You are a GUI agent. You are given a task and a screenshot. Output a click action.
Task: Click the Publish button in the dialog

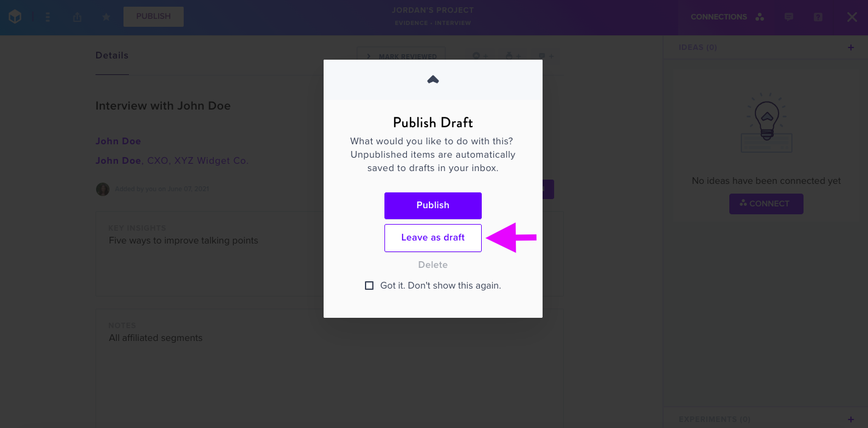click(x=433, y=206)
